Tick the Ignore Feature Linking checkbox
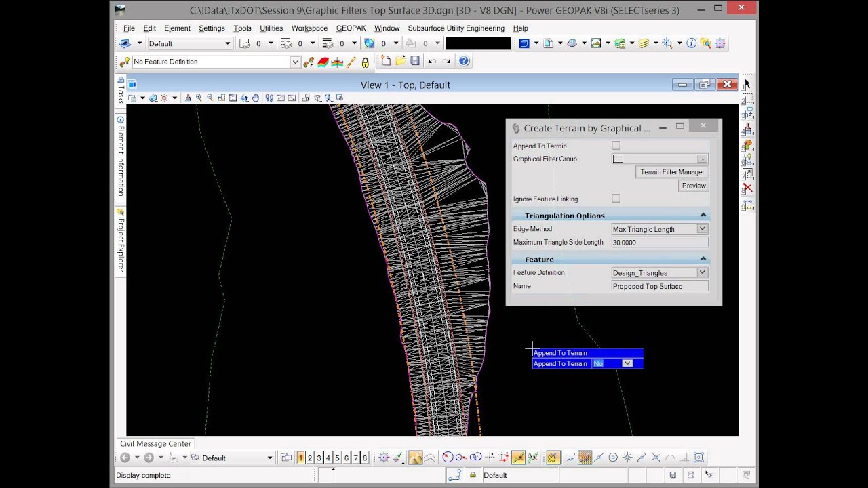This screenshot has width=868, height=488. [616, 199]
